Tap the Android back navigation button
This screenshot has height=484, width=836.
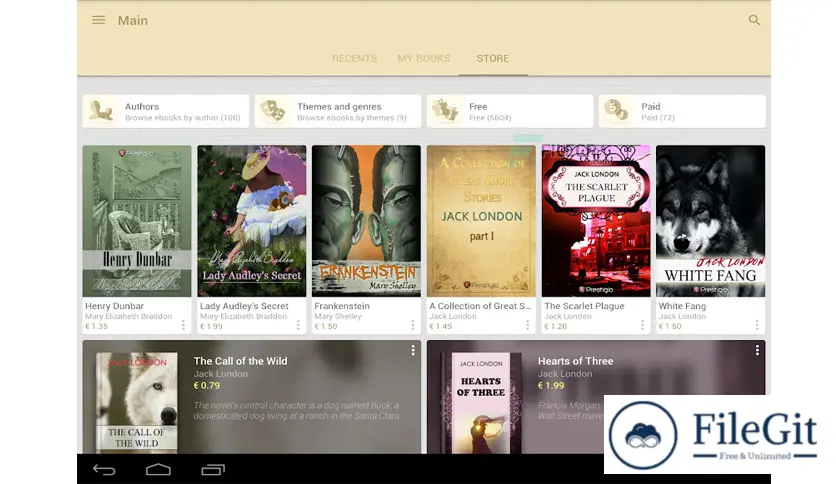[104, 470]
